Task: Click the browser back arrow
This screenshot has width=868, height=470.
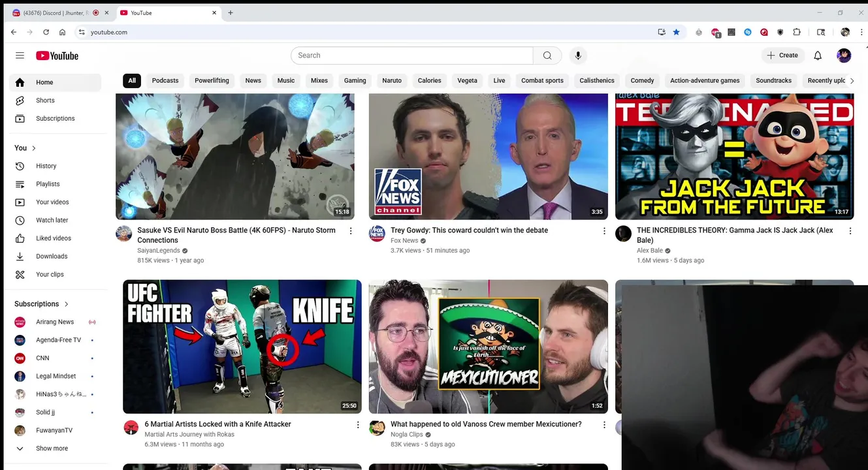Action: (x=14, y=32)
